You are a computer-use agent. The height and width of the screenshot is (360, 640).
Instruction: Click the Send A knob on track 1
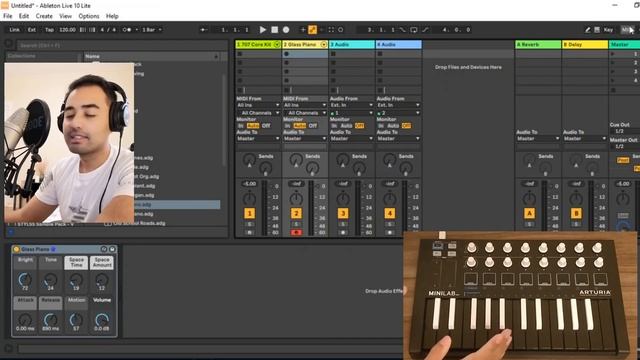[x=249, y=160]
